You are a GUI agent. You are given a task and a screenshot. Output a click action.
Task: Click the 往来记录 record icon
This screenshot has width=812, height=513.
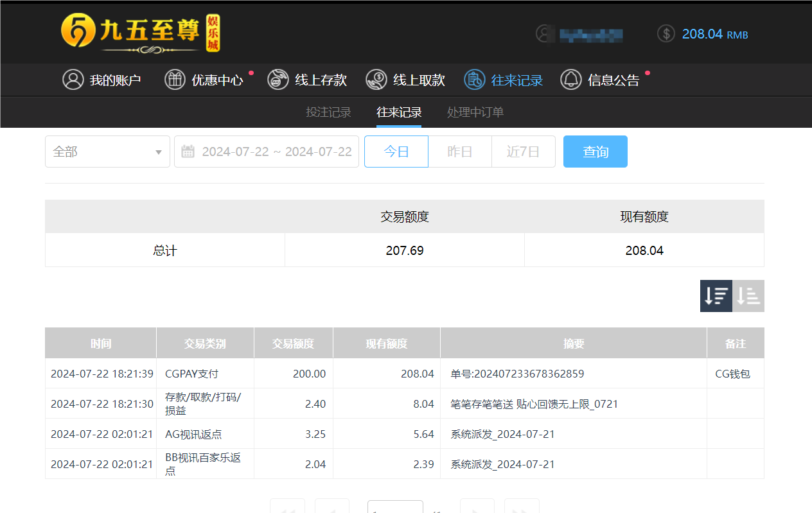point(475,80)
